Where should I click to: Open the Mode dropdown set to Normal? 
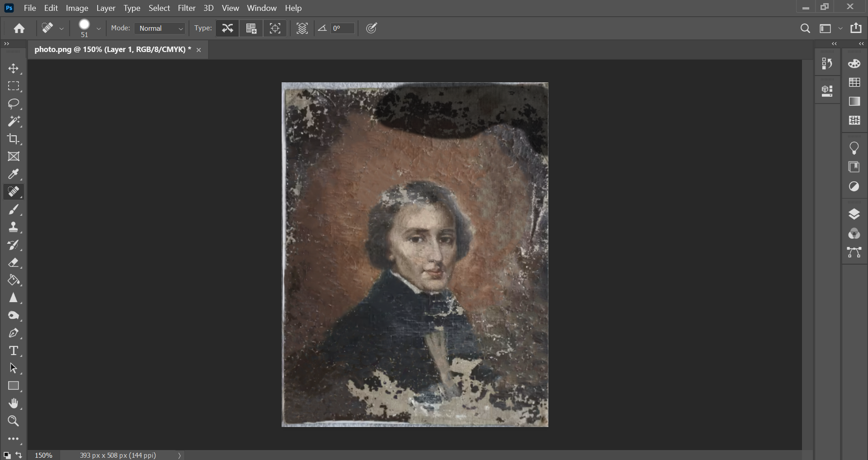(160, 28)
